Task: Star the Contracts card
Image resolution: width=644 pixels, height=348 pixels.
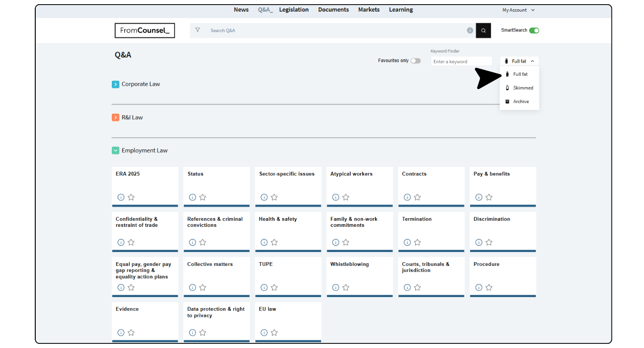Action: point(418,197)
